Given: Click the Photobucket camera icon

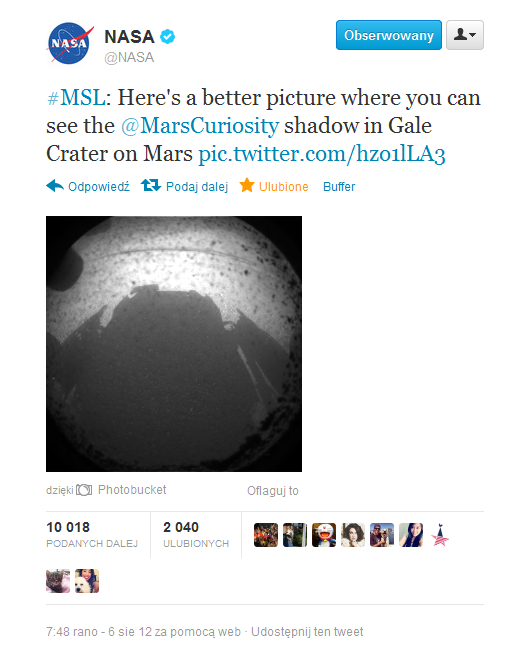Looking at the screenshot, I should tap(84, 490).
